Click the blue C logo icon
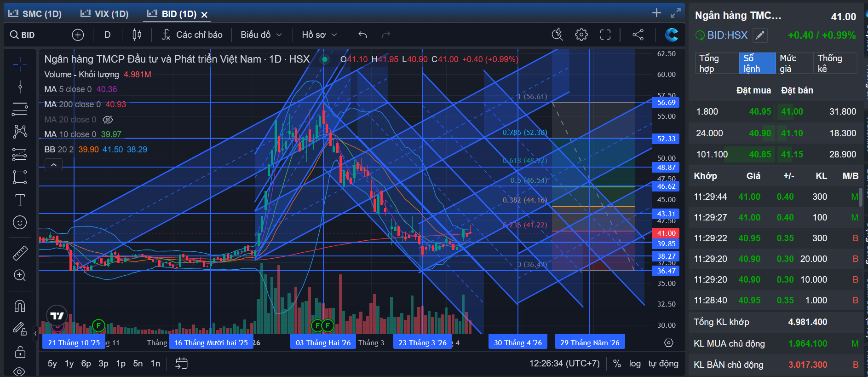The width and height of the screenshot is (868, 377). pos(672,35)
